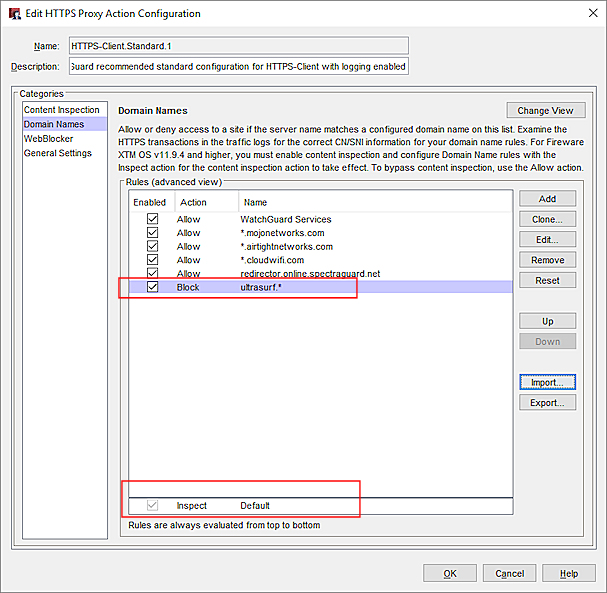607x593 pixels.
Task: Toggle Enabled checkbox for *.mojonetworks.com
Action: (152, 233)
